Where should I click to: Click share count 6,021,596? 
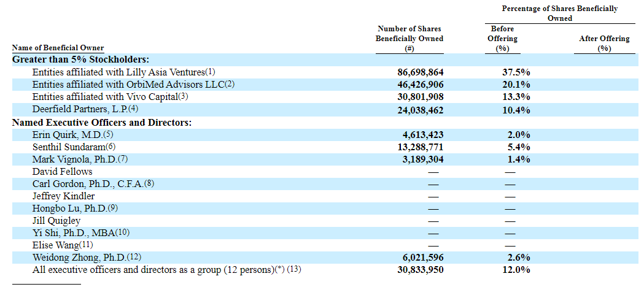423,258
